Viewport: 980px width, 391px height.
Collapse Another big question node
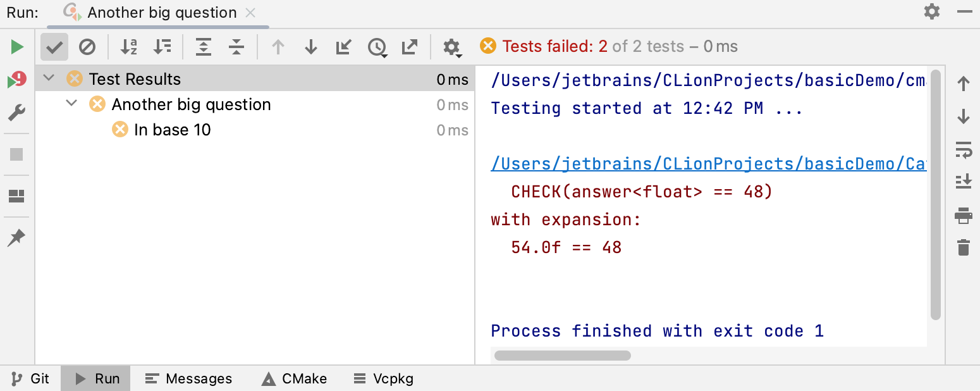click(x=71, y=104)
